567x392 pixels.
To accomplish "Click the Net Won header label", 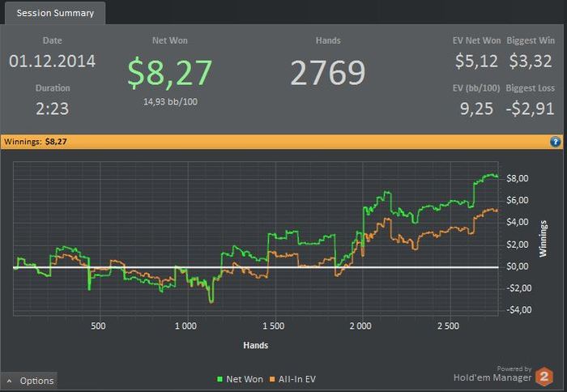I will pos(170,40).
